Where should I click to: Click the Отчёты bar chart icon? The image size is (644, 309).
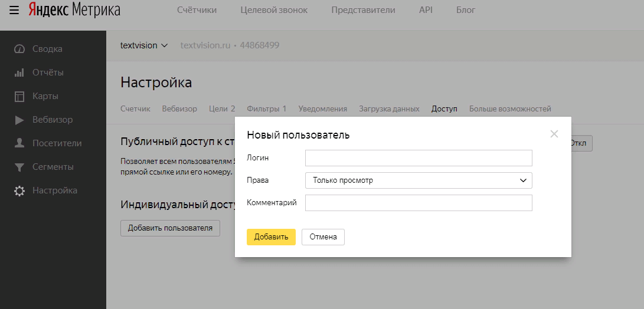tap(19, 73)
